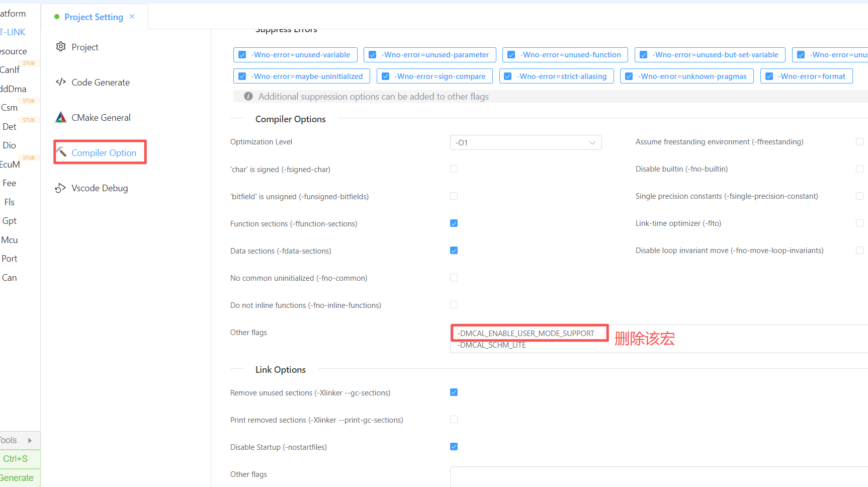The image size is (868, 487).
Task: Click the Generate button
Action: [17, 477]
